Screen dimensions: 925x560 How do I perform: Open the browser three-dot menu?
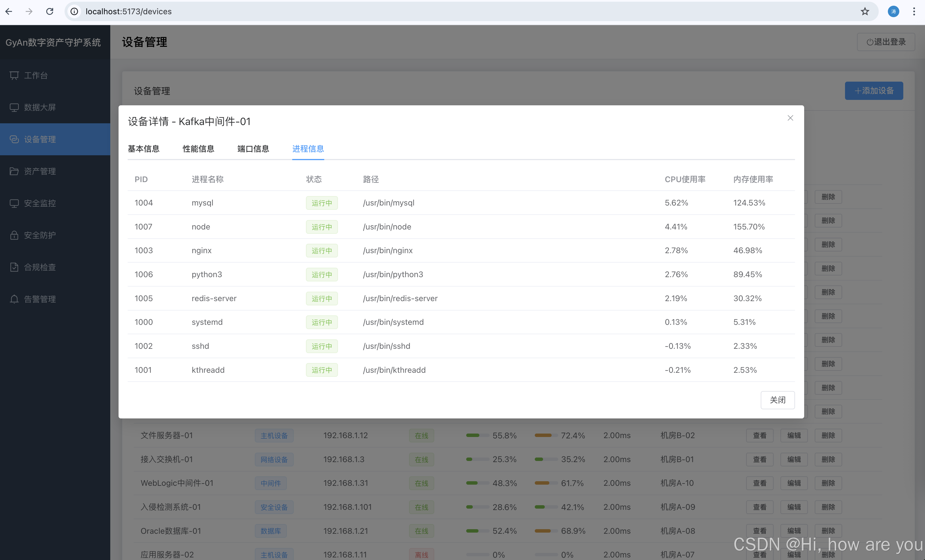point(914,12)
